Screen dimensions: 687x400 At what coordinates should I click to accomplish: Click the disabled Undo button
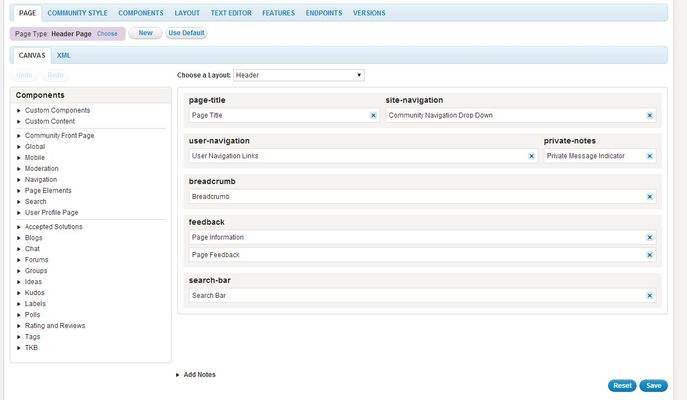coord(25,75)
